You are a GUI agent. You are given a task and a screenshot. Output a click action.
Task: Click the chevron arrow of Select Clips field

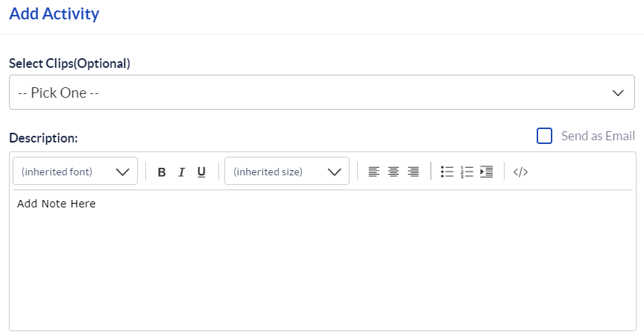click(x=618, y=93)
